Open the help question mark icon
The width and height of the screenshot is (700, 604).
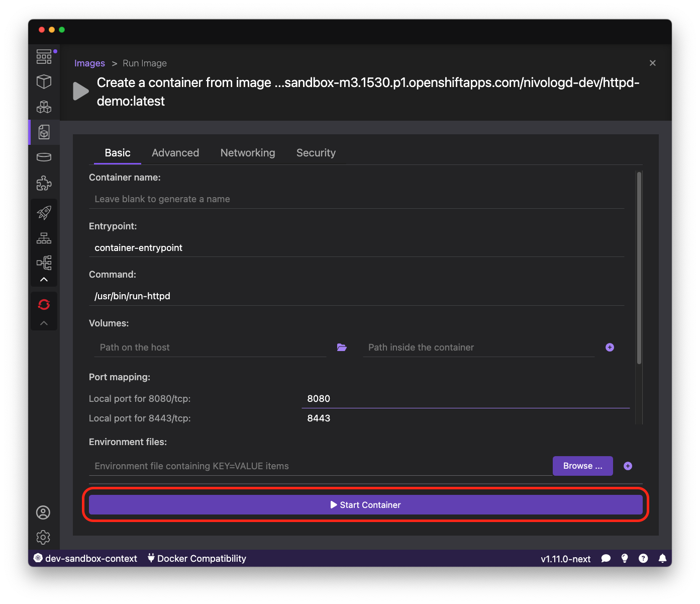(x=643, y=558)
